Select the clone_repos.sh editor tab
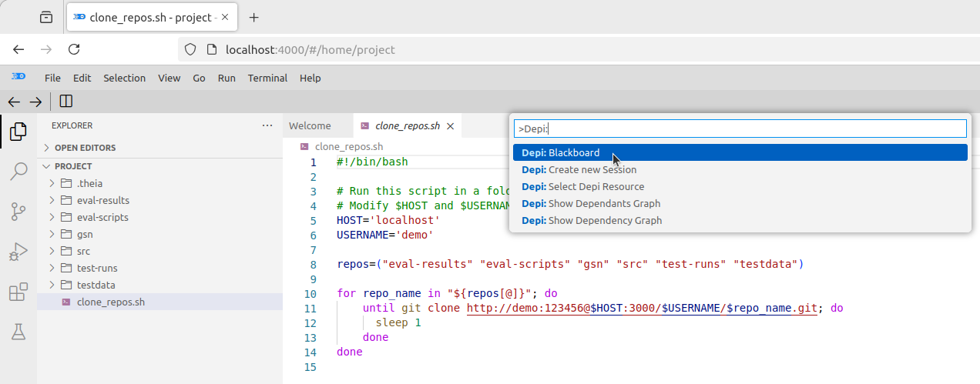This screenshot has width=980, height=384. point(407,126)
